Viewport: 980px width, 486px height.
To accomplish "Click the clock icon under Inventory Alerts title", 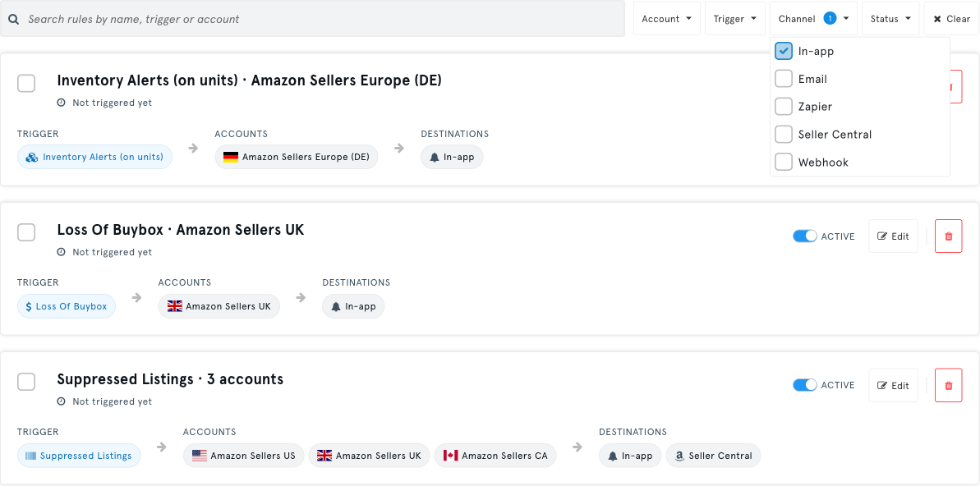I will [x=62, y=103].
